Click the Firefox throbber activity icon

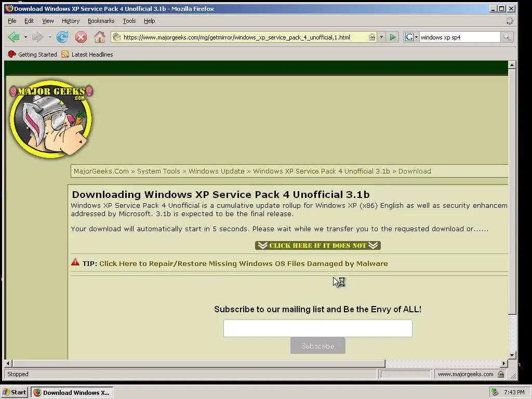point(510,21)
